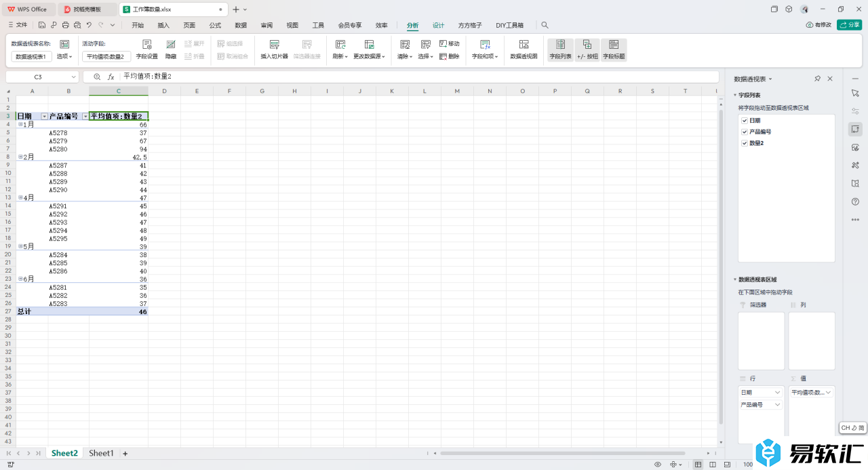Switch to the 公式 ribbon tab
868x470 pixels.
click(215, 25)
